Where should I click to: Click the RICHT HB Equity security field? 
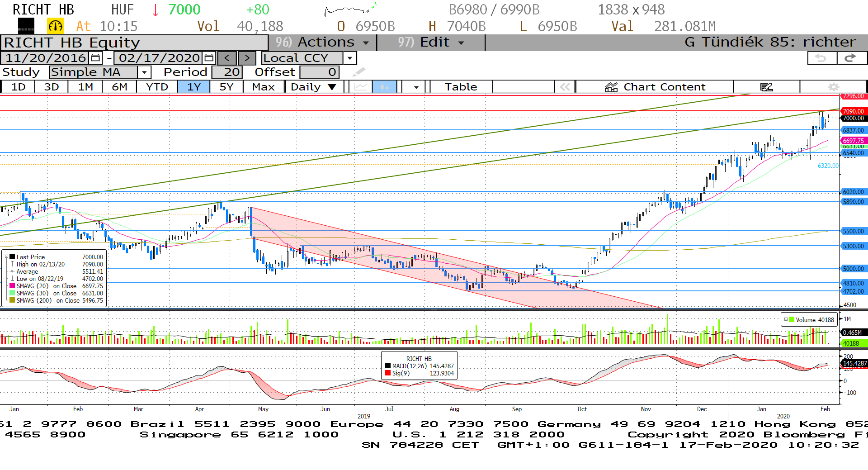pos(134,43)
